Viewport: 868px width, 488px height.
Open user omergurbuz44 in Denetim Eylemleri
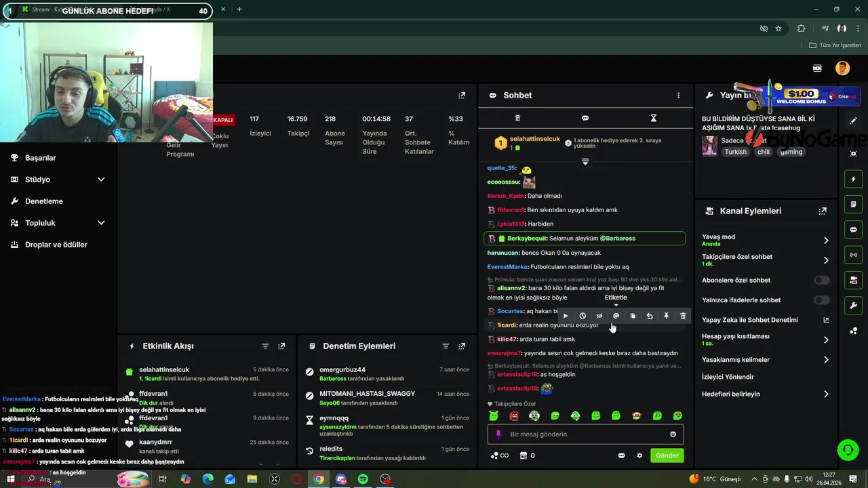point(342,370)
